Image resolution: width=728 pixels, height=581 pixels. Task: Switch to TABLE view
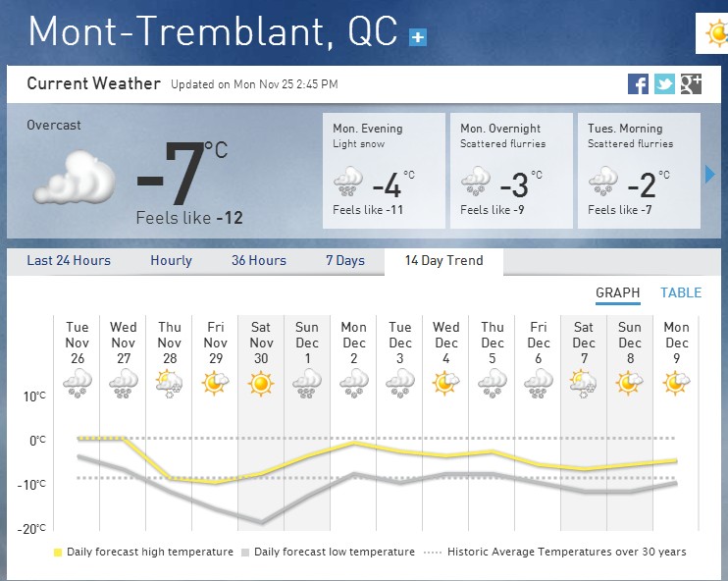point(681,292)
